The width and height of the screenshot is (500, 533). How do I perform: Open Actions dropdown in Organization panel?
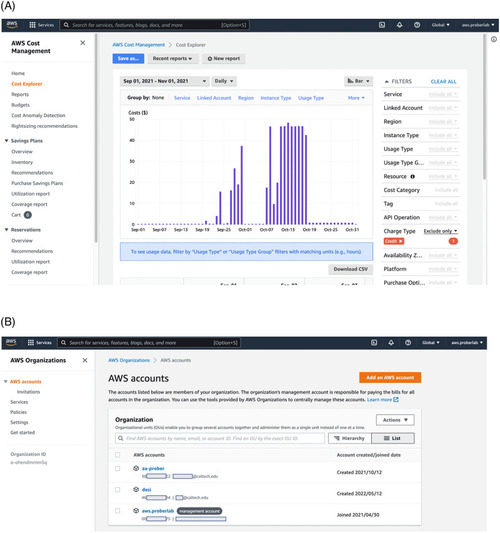click(x=395, y=420)
